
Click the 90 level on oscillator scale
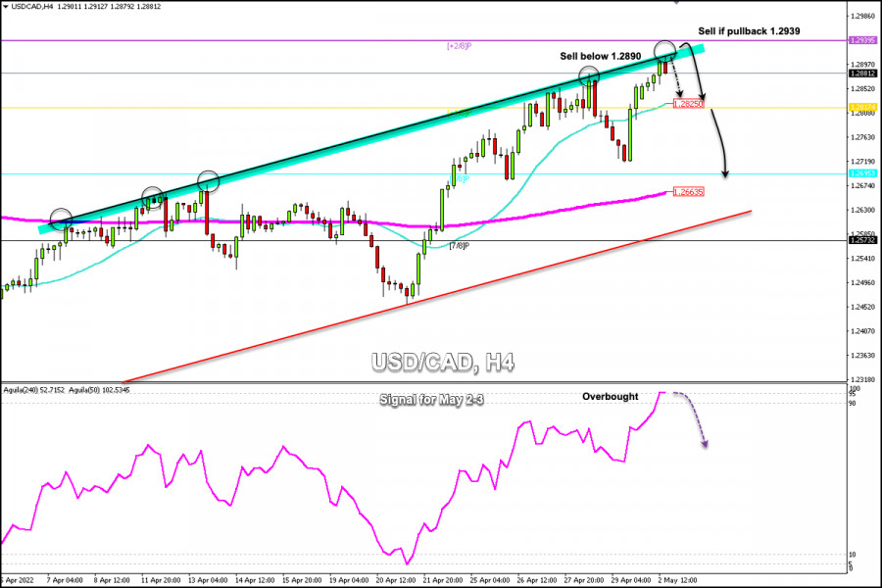pos(853,404)
